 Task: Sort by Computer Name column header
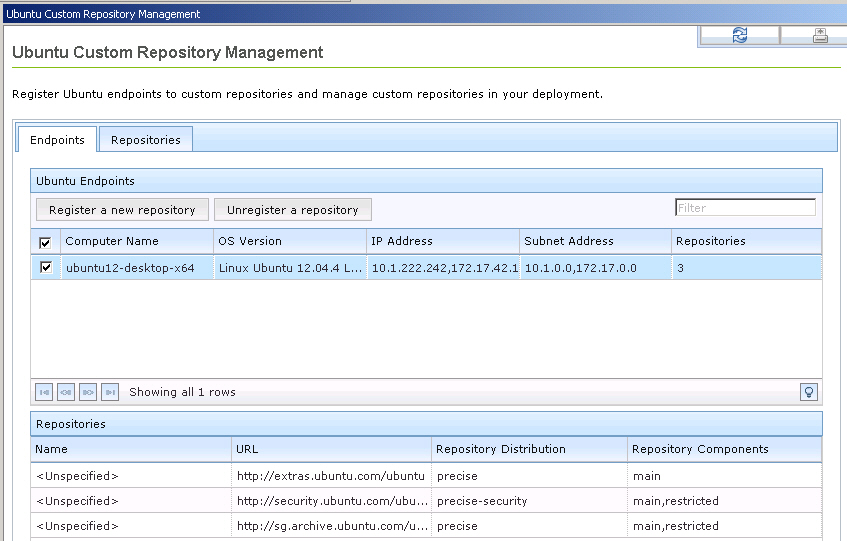112,241
